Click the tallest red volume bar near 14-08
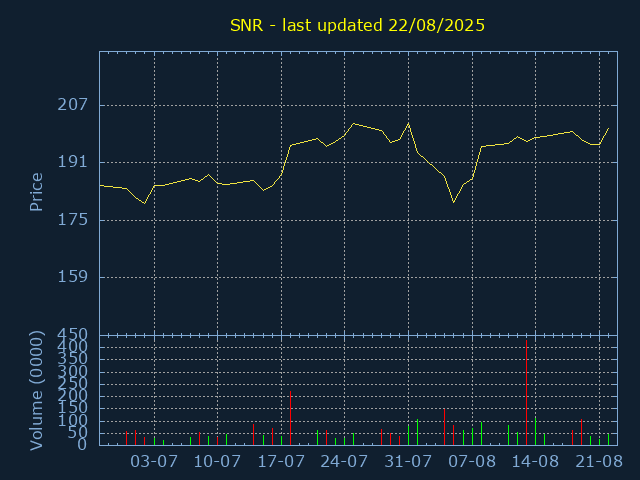Image resolution: width=640 pixels, height=480 pixels. [x=527, y=392]
